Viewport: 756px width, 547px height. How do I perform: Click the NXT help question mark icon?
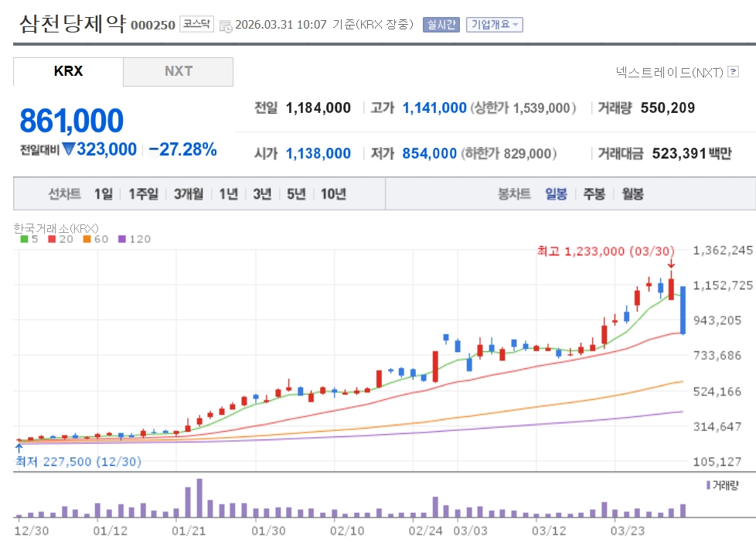coord(734,72)
